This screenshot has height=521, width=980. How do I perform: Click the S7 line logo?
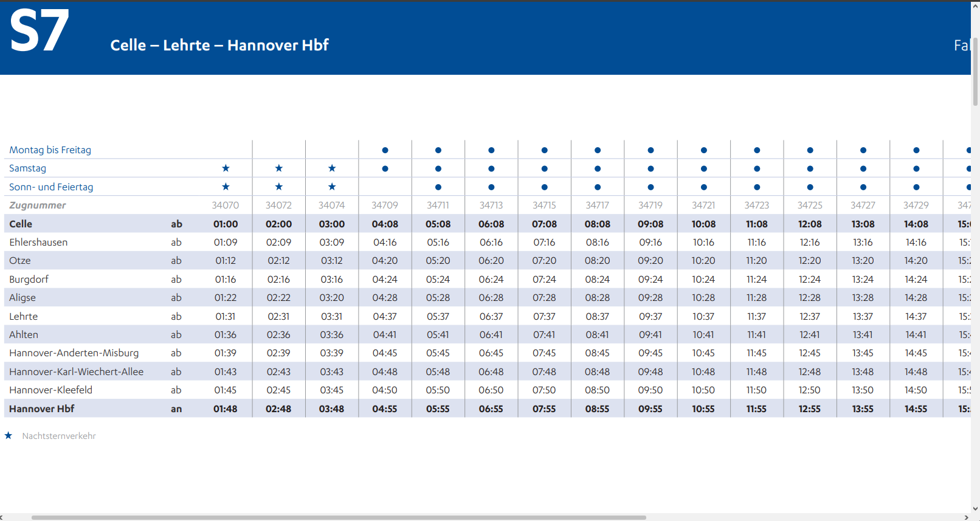40,31
